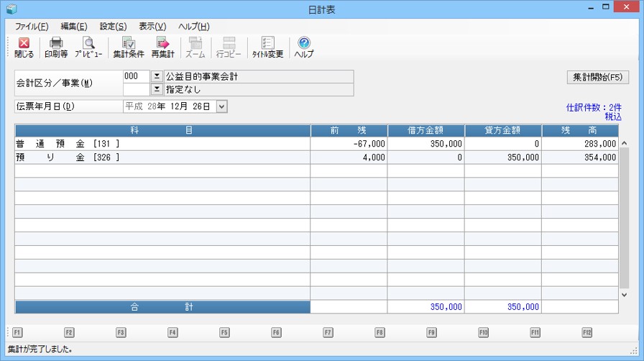Select the 預り金 [326] row

coord(162,157)
